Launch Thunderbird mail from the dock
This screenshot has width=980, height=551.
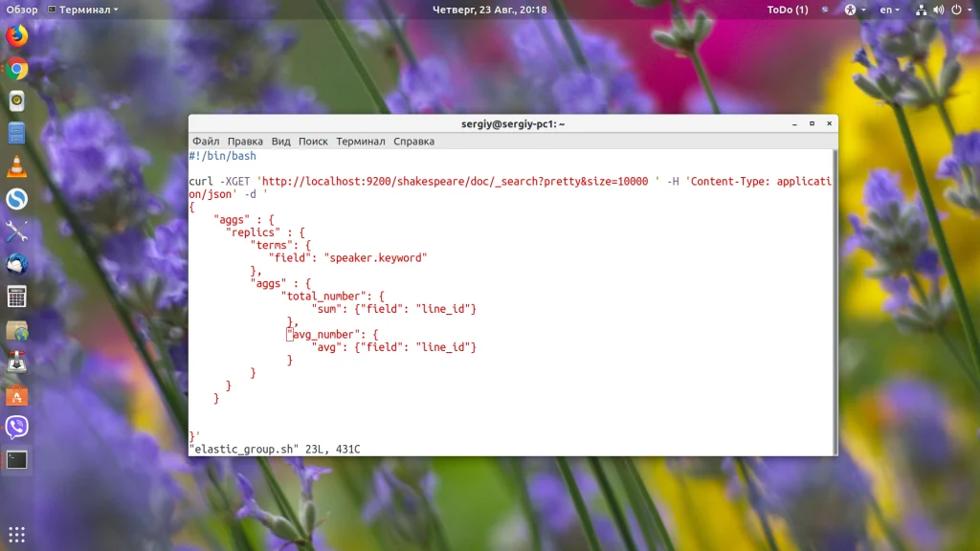coord(17,264)
